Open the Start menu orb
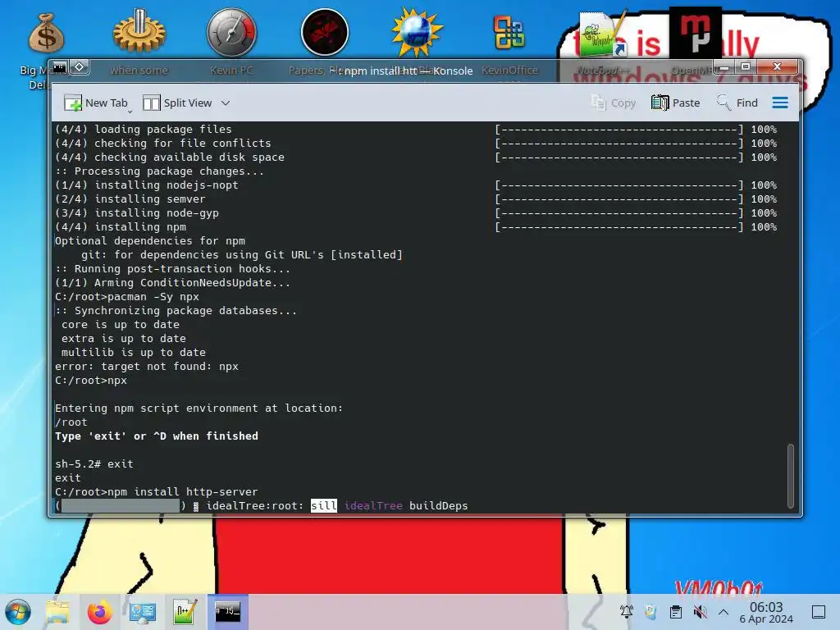 coord(18,612)
